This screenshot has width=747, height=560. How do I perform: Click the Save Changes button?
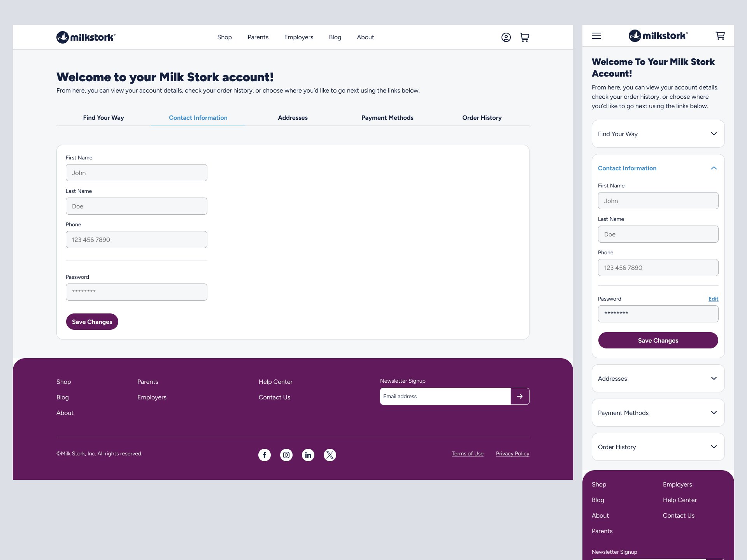(92, 322)
